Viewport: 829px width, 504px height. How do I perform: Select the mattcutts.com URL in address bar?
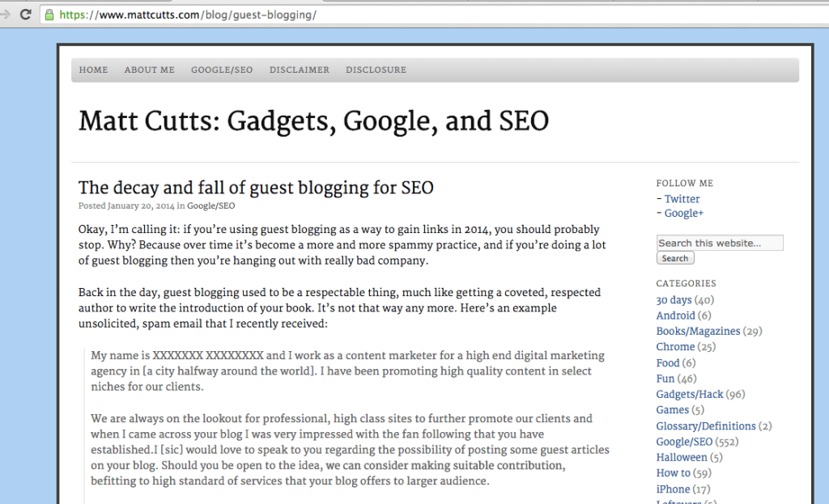(188, 15)
